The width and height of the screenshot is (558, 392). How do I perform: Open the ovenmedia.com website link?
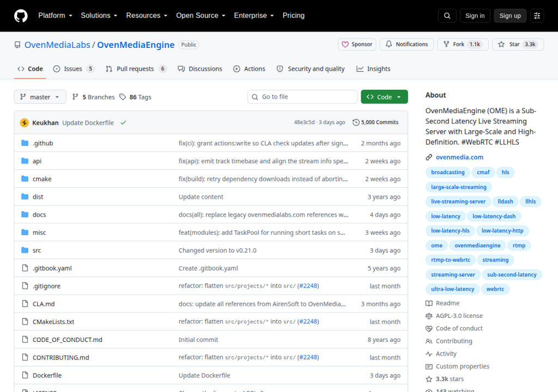coord(459,157)
